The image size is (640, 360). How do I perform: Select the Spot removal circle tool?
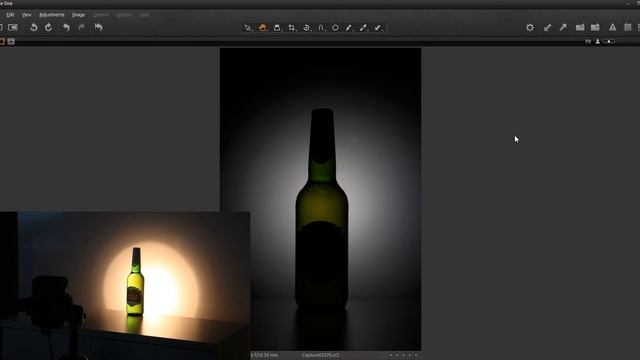click(x=335, y=28)
